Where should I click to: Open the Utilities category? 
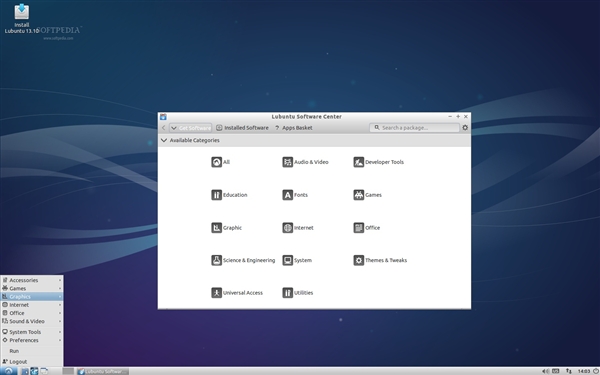point(298,293)
